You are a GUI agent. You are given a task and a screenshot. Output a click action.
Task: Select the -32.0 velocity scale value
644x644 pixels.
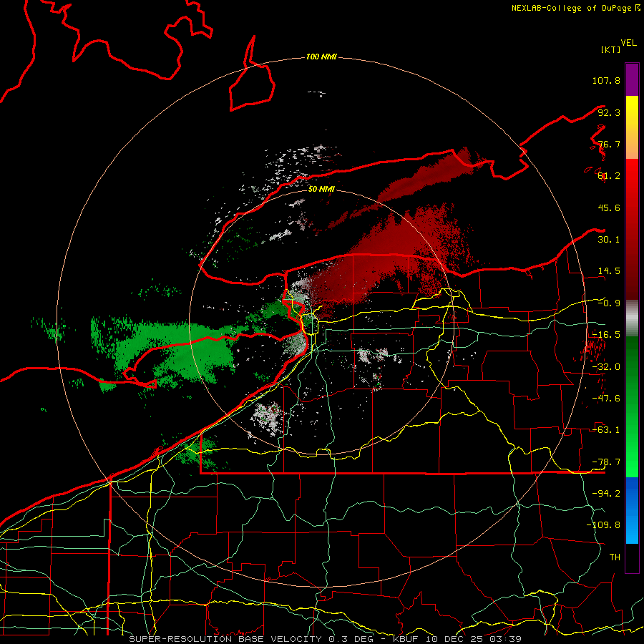[x=606, y=367]
